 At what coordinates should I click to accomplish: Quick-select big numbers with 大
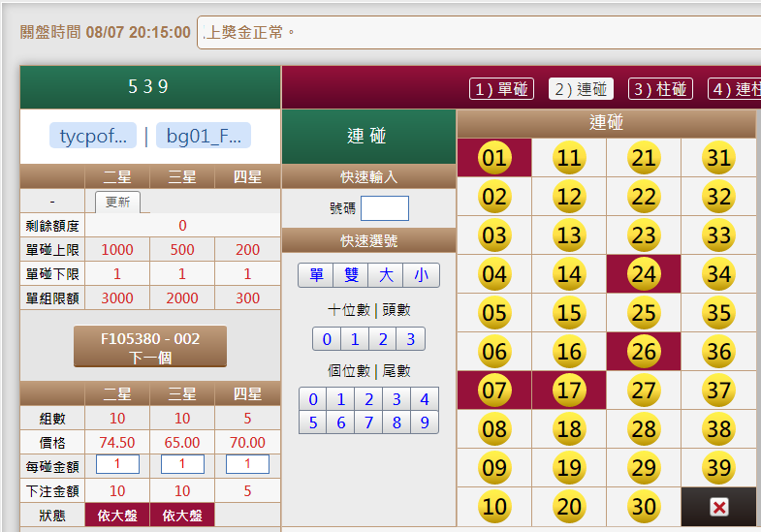[x=386, y=275]
